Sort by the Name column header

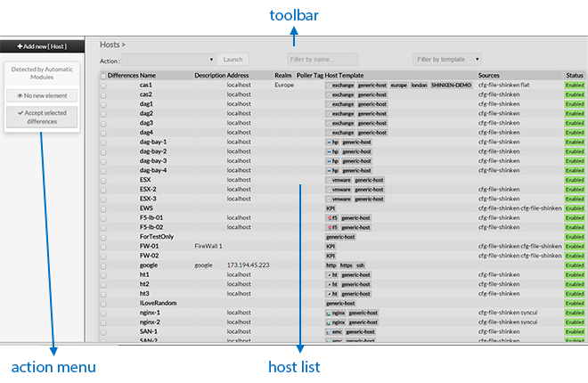click(148, 76)
